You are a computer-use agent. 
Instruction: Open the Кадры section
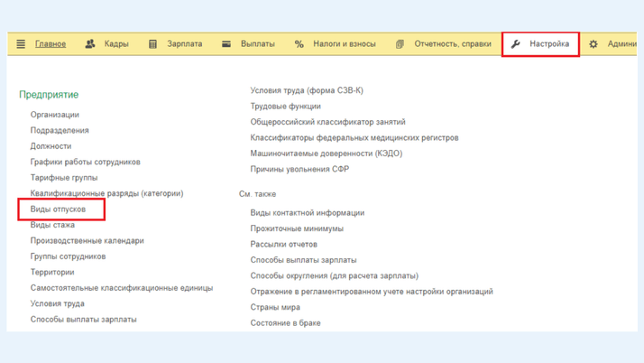(x=116, y=44)
